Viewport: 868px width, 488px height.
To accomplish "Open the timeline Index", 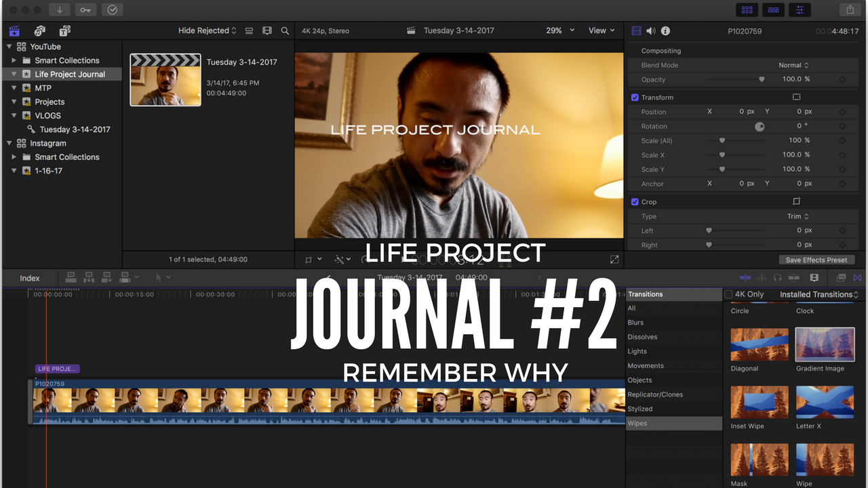I will coord(30,278).
